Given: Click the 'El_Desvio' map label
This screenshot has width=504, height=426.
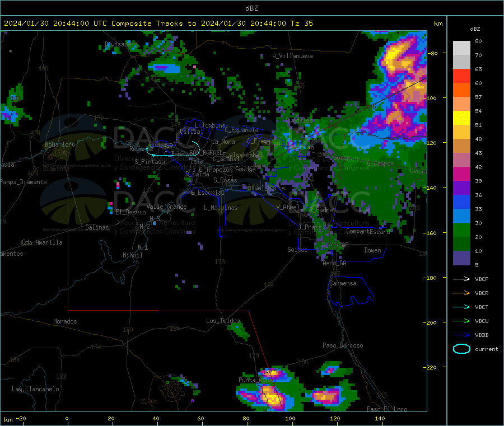Looking at the screenshot, I should point(130,212).
